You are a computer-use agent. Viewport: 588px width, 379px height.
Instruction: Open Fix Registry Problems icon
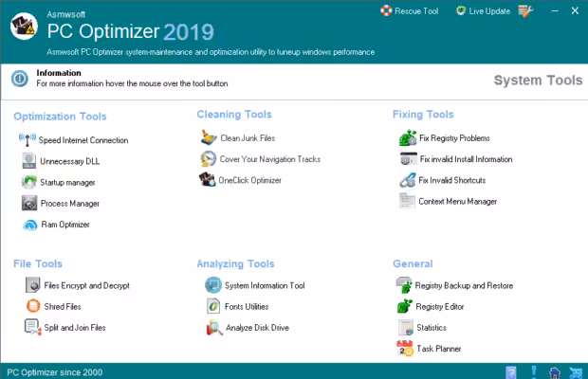(x=408, y=138)
